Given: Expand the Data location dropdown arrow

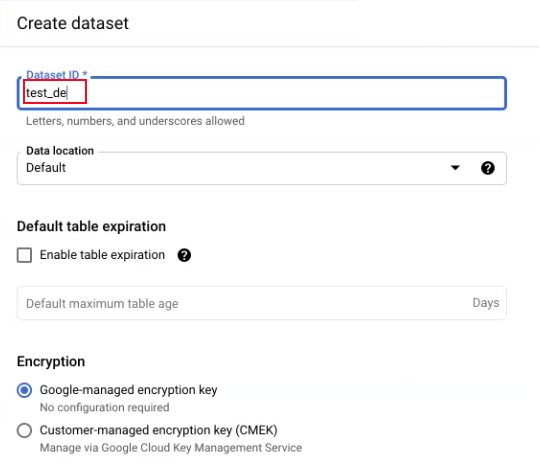Looking at the screenshot, I should (x=455, y=168).
